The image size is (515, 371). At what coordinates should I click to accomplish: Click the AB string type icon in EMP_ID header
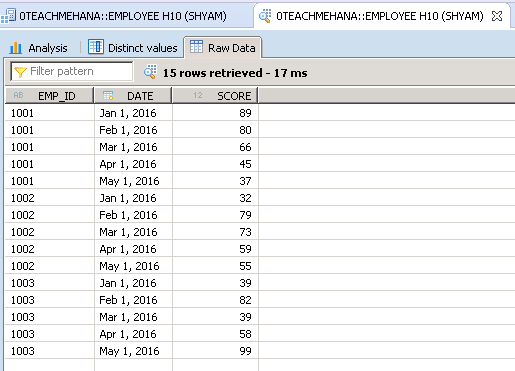point(18,95)
